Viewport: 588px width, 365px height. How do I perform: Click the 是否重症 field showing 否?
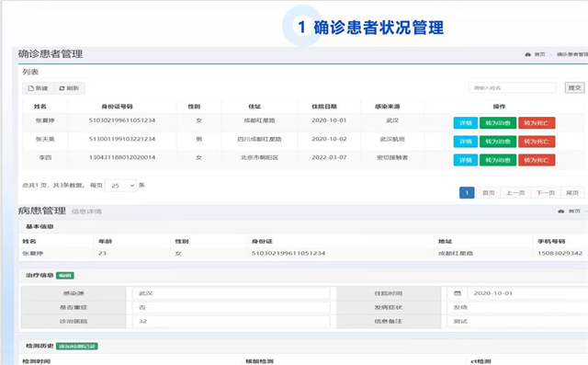coord(232,307)
